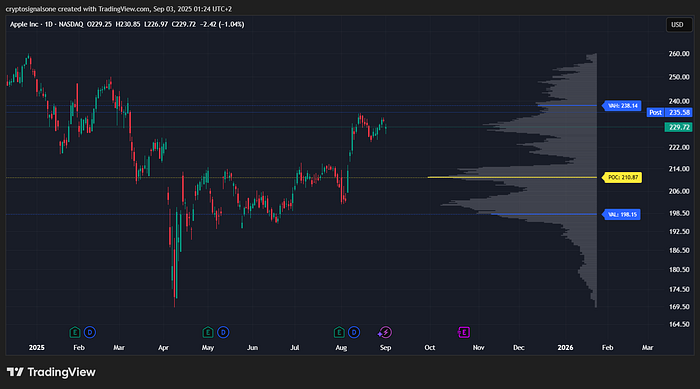The height and width of the screenshot is (389, 700).
Task: Open the dividend marker near Feb 2025
Action: 90,332
